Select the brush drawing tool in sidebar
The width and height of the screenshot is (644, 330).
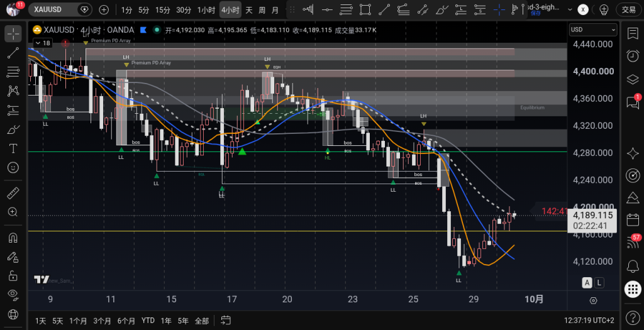pyautogui.click(x=13, y=129)
